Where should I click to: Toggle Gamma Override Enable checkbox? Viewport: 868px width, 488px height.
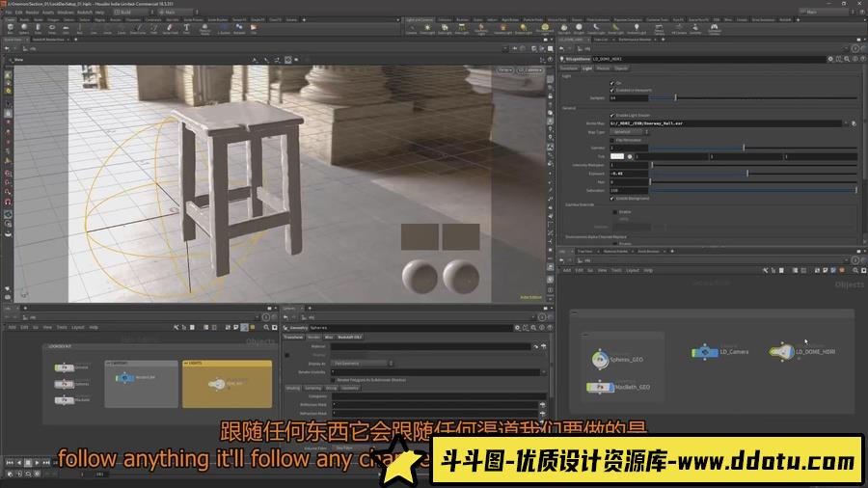[615, 212]
